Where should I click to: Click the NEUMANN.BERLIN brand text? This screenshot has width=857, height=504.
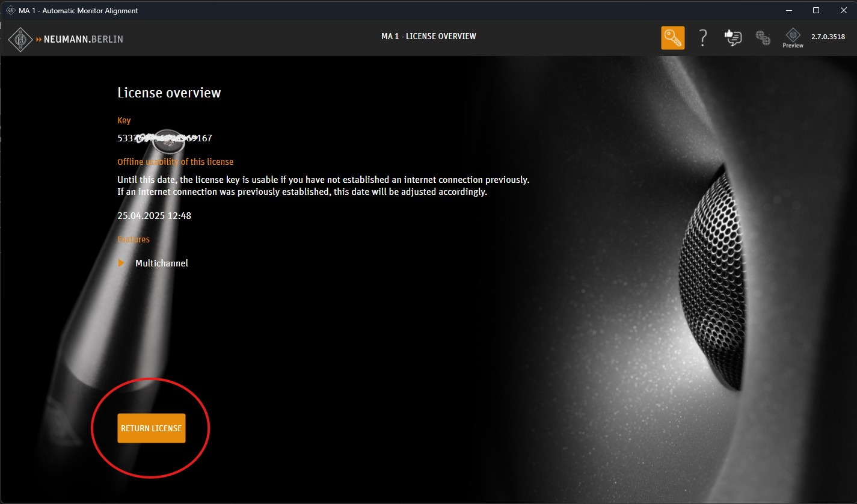[83, 39]
